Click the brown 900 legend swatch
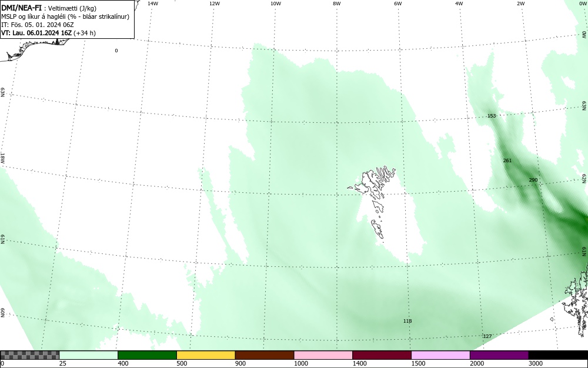Screen dimensions: 588x368 pyautogui.click(x=265, y=355)
